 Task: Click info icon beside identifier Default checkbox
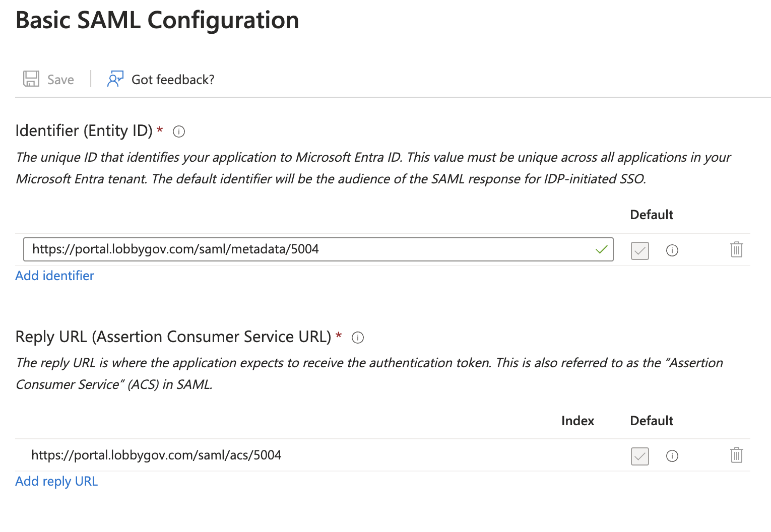coord(672,250)
